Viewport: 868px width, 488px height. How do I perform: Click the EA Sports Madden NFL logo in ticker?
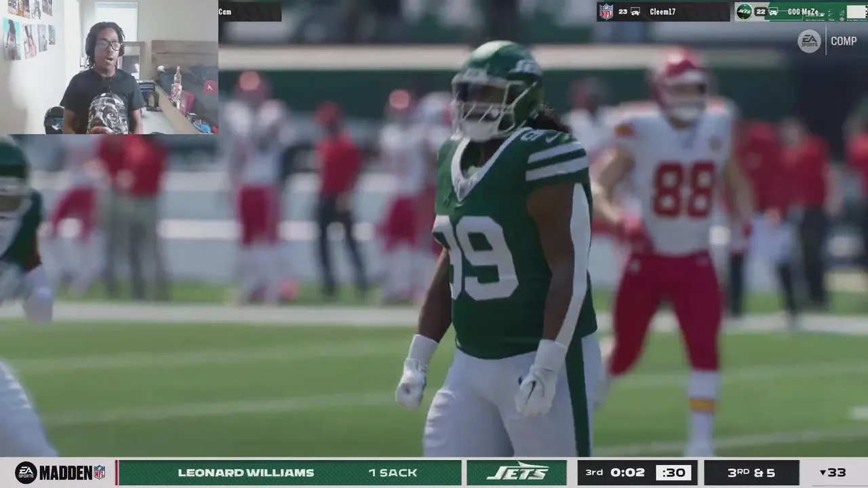click(60, 472)
